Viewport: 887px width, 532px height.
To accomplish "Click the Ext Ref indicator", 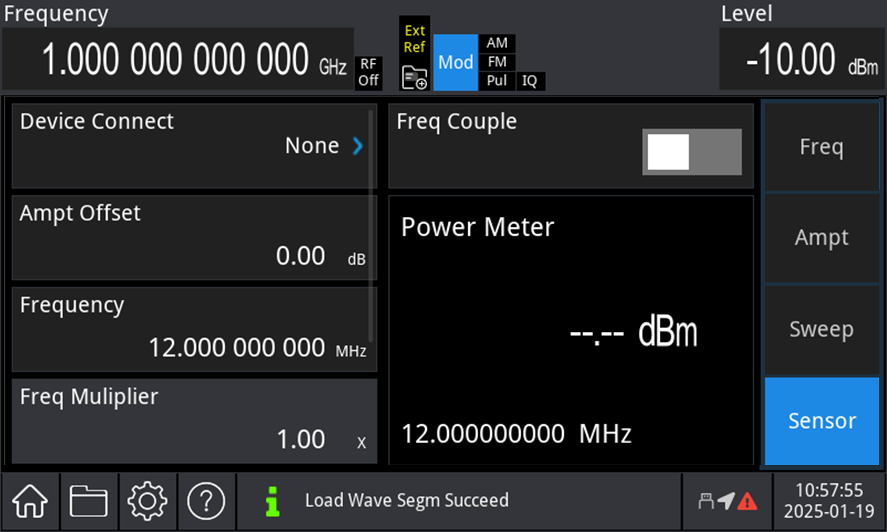I will pyautogui.click(x=414, y=38).
